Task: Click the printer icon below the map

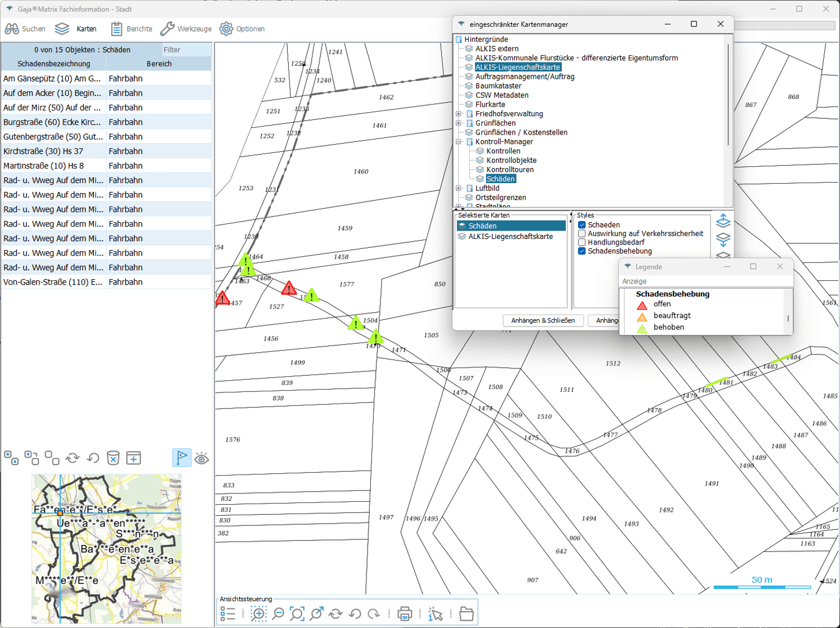Action: pos(404,614)
